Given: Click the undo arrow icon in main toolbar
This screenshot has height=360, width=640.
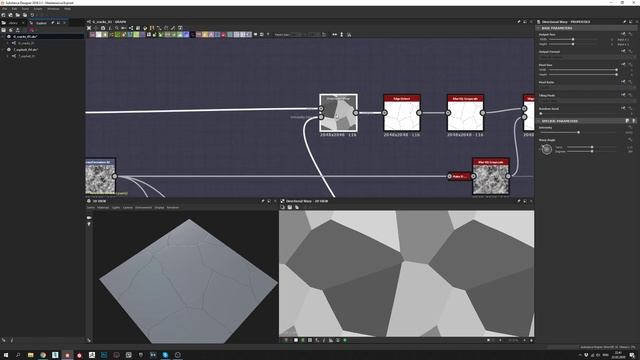Looking at the screenshot, I should click(x=32, y=15).
